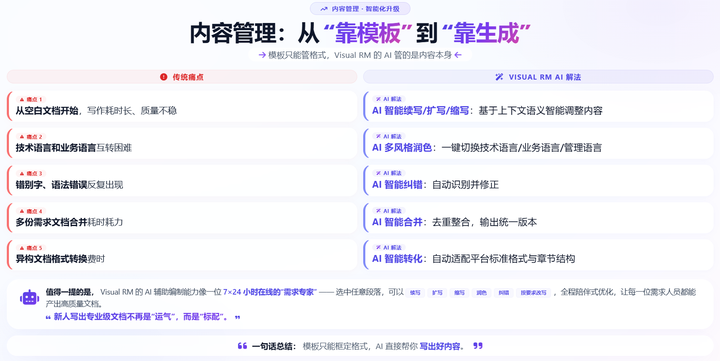
Task: Click the left arrow after 管的是内容本身
Action: 458,55
